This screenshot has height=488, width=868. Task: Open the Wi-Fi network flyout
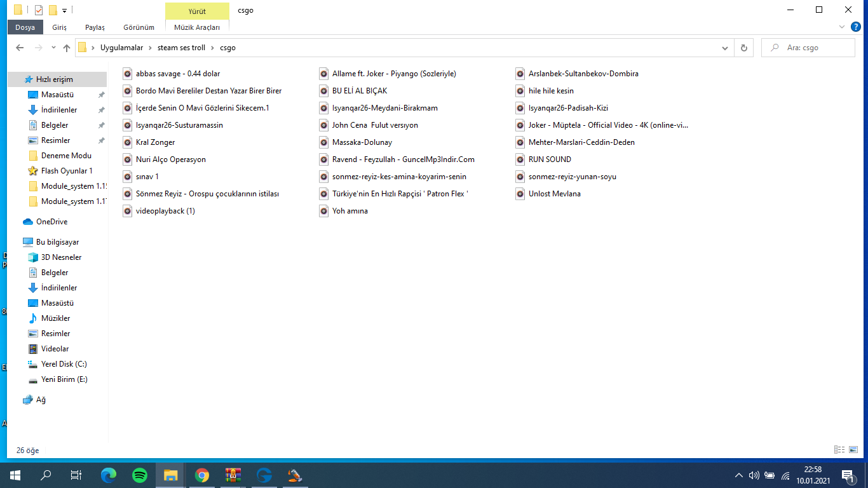(x=785, y=475)
